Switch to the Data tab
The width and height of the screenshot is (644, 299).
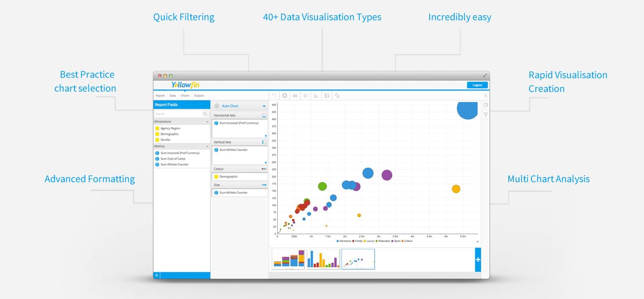(172, 95)
